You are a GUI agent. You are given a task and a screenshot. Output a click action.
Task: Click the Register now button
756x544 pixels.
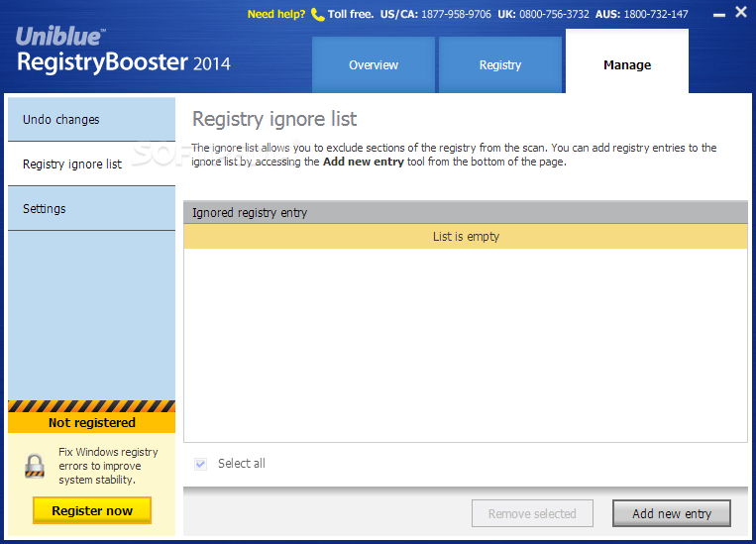[x=92, y=510]
